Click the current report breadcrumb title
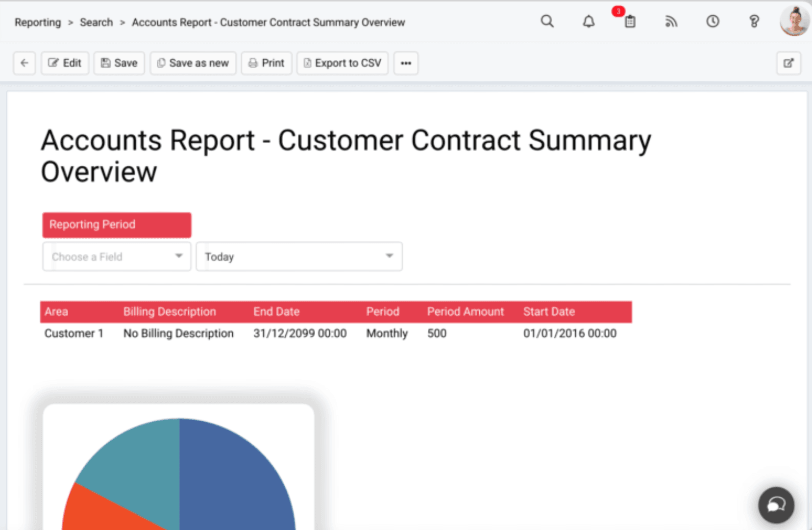 (x=269, y=23)
